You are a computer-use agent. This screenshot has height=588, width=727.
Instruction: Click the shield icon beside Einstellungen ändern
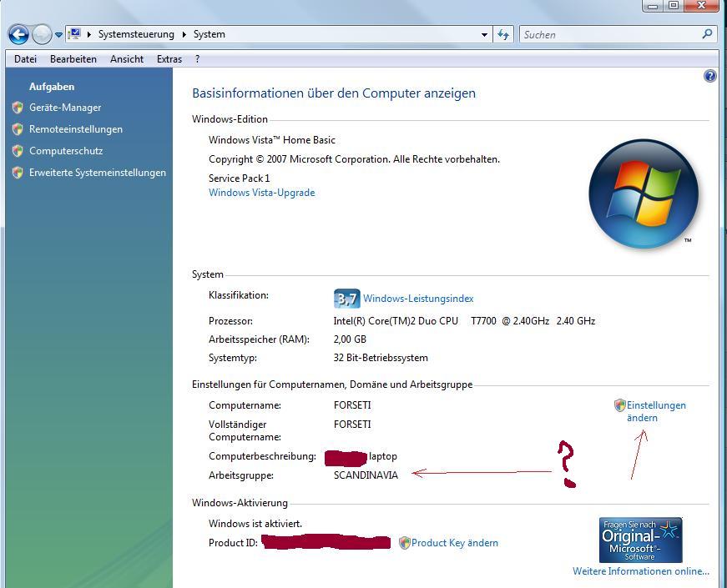coord(620,405)
